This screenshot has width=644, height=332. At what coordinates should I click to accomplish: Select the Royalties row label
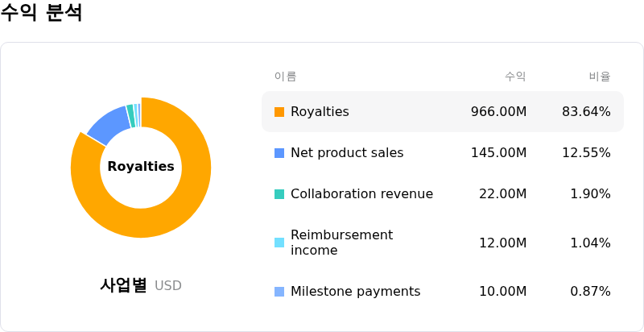pos(320,112)
